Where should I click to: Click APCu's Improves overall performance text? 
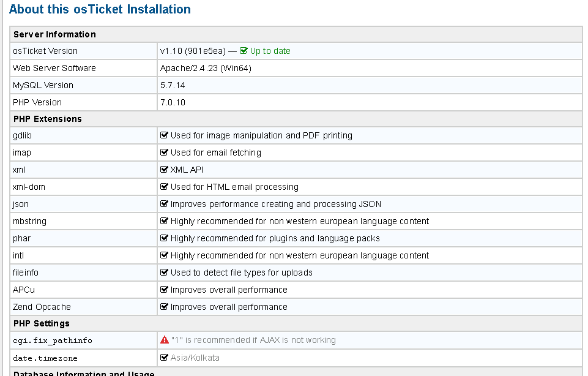point(229,290)
